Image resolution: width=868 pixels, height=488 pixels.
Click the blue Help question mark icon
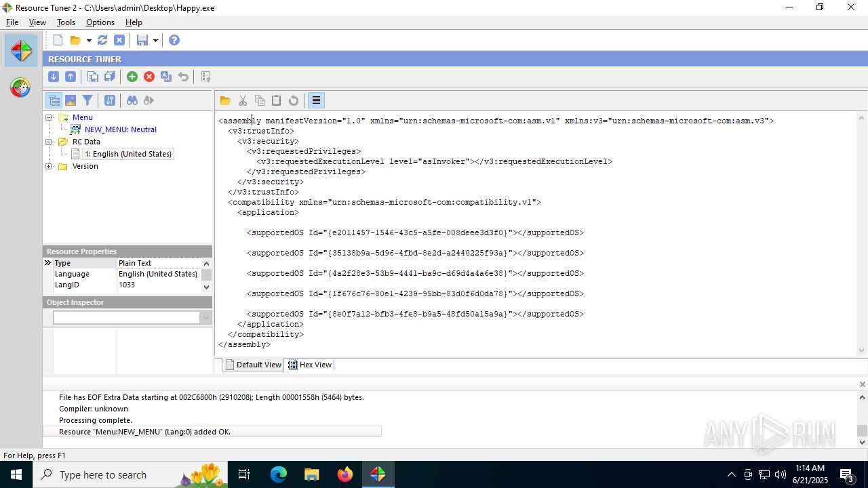174,40
